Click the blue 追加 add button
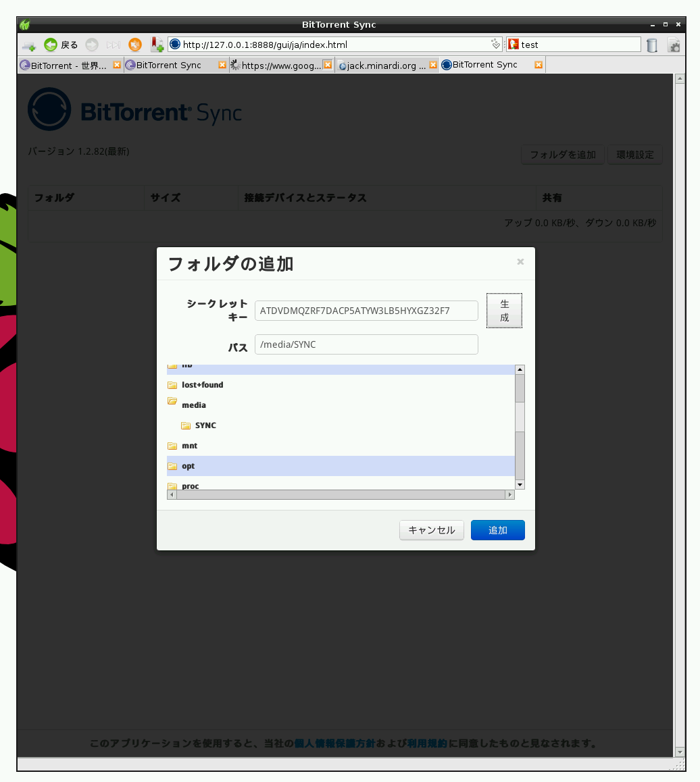 [498, 530]
